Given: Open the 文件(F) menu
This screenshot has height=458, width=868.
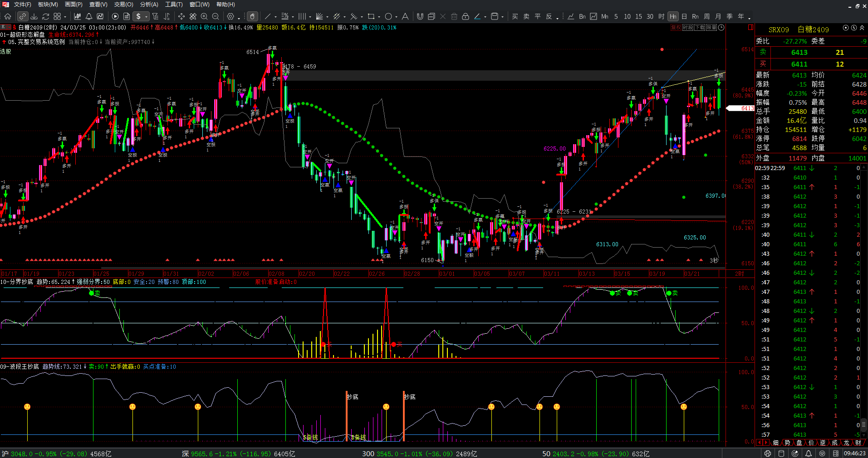Looking at the screenshot, I should pos(22,4).
